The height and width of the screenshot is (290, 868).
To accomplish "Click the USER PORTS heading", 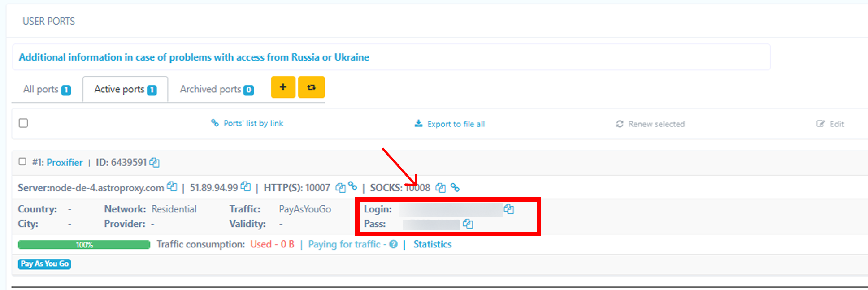I will (x=49, y=21).
